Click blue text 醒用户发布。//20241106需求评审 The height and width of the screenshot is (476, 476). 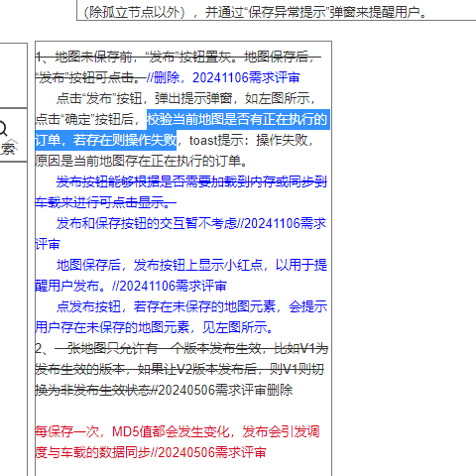[x=131, y=286]
